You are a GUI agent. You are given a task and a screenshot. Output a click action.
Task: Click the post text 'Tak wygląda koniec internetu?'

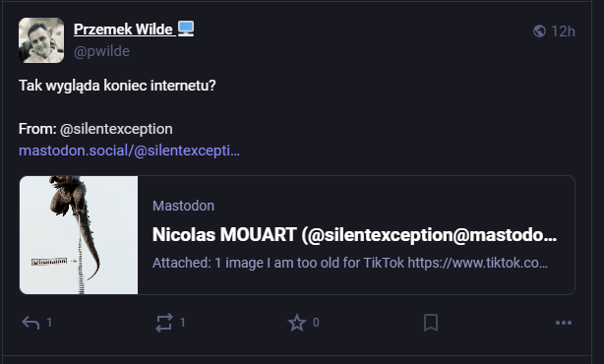tap(117, 86)
